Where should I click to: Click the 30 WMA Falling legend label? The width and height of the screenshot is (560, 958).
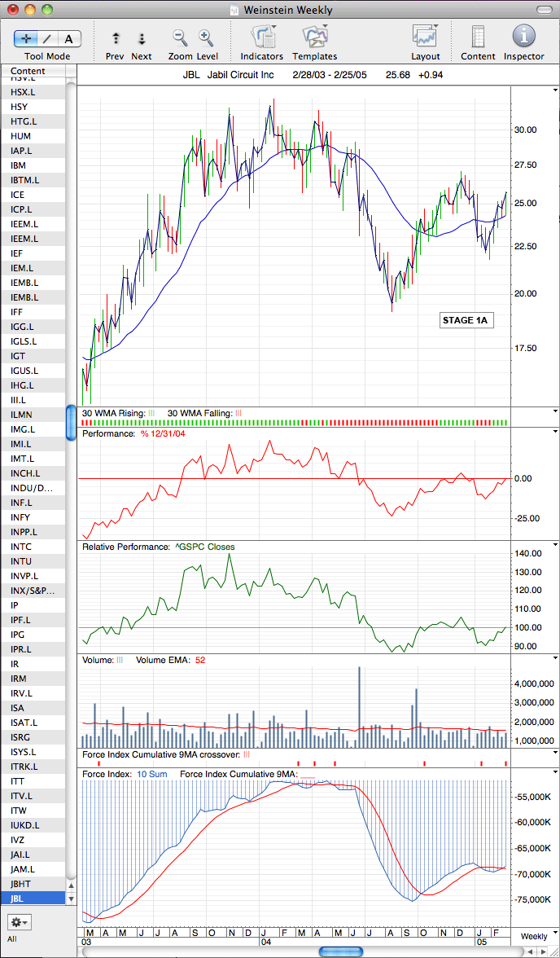pyautogui.click(x=199, y=413)
